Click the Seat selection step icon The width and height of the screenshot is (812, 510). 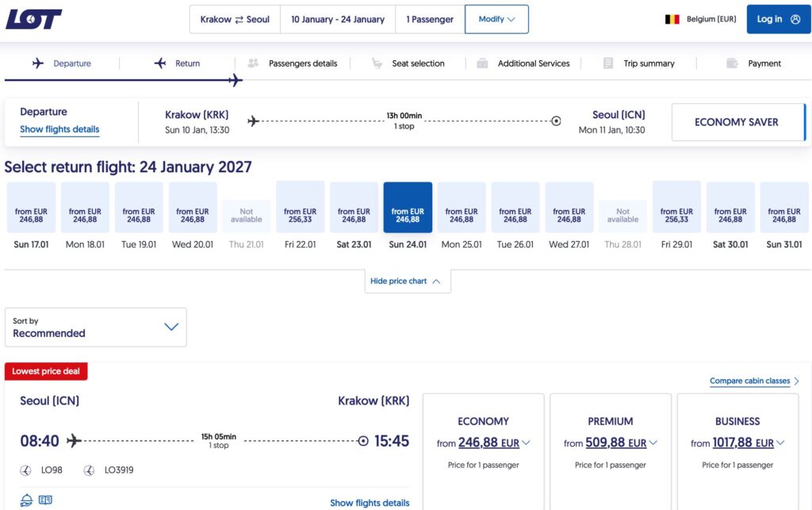pos(377,63)
